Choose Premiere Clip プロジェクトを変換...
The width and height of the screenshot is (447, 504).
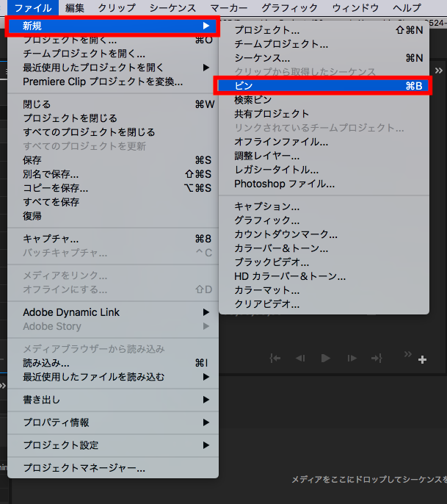point(113,82)
